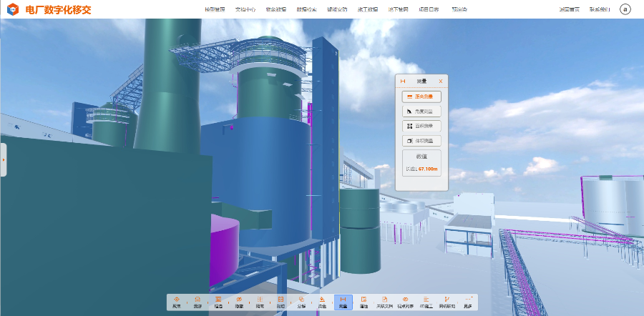Screen dimensions: 644x316
Task: Open the user avatar menu
Action: point(625,9)
